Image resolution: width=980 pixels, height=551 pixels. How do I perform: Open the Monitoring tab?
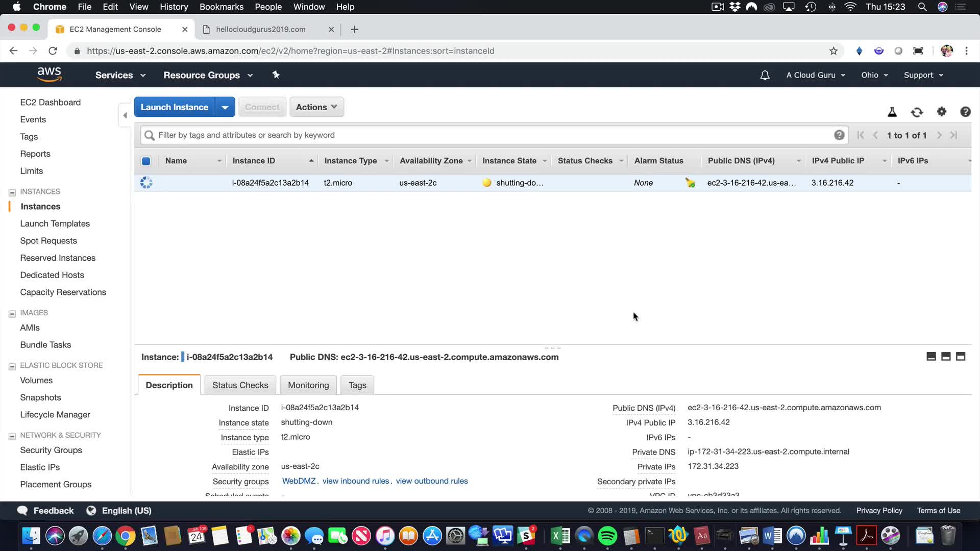pyautogui.click(x=308, y=385)
